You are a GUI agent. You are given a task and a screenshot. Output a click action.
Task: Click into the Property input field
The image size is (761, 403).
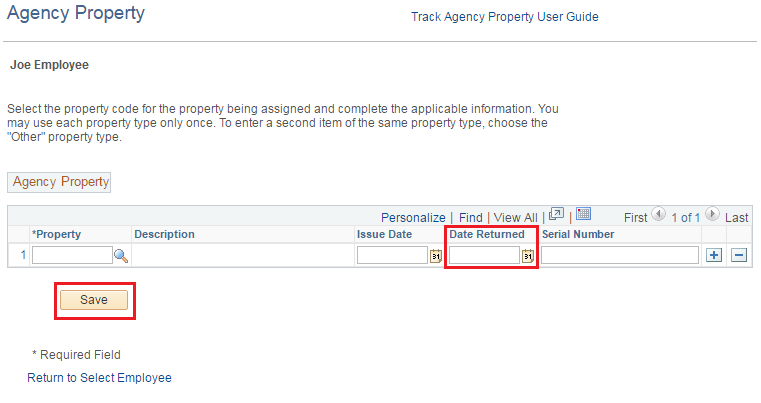(72, 256)
